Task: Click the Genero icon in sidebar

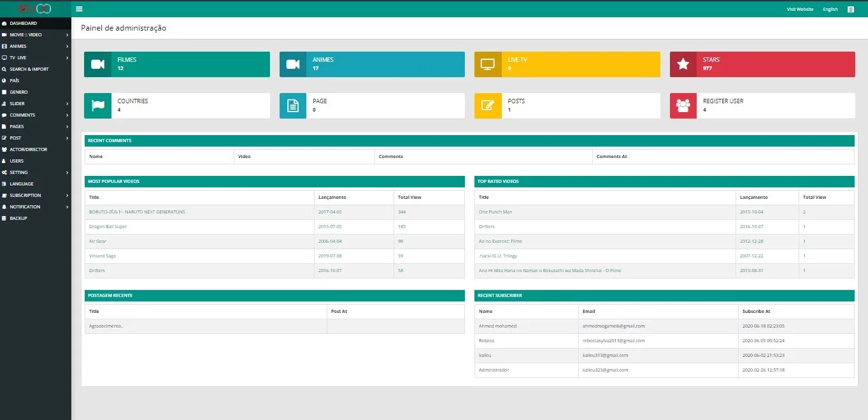Action: 4,92
